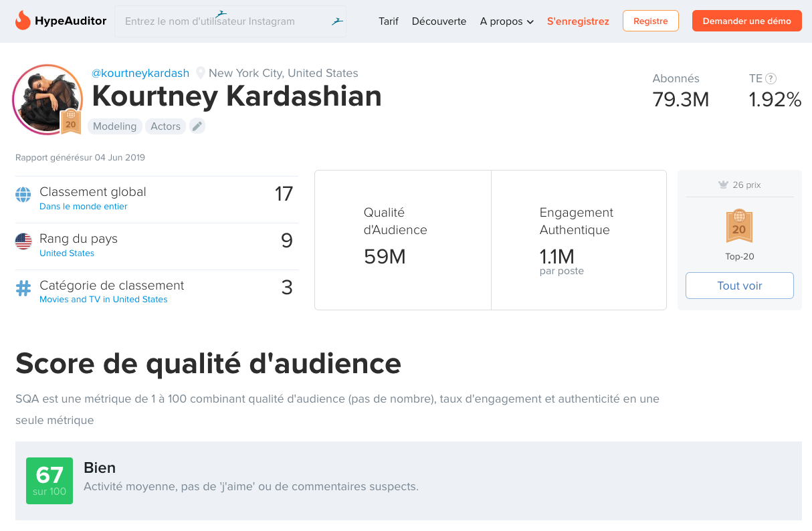Image resolution: width=812 pixels, height=531 pixels.
Task: Open the Découverte menu item
Action: click(x=439, y=21)
